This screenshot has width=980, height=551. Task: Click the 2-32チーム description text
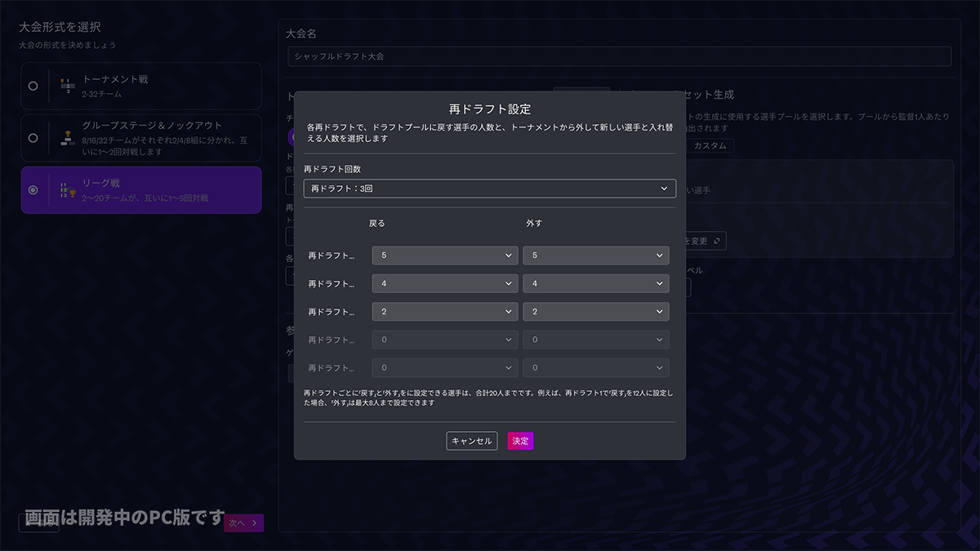coord(102,95)
